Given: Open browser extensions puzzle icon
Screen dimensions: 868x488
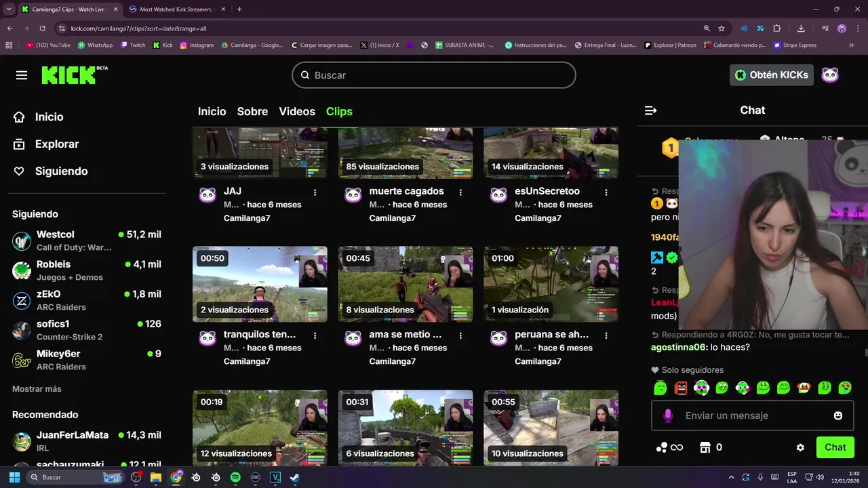Looking at the screenshot, I should (777, 28).
